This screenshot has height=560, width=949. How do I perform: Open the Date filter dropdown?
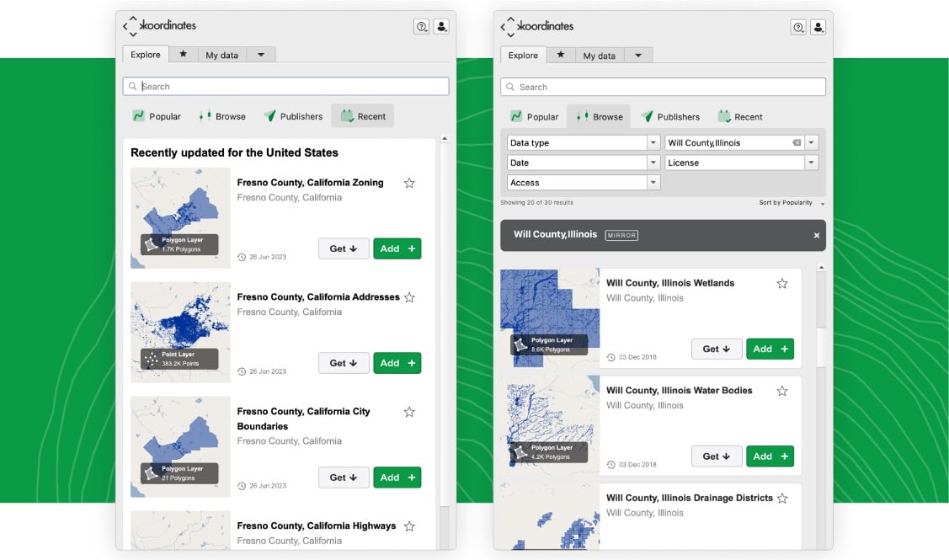(x=583, y=163)
